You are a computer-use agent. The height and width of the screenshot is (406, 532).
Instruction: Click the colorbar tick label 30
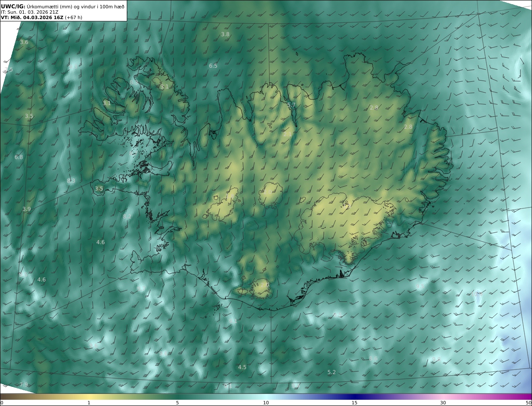[443, 403]
